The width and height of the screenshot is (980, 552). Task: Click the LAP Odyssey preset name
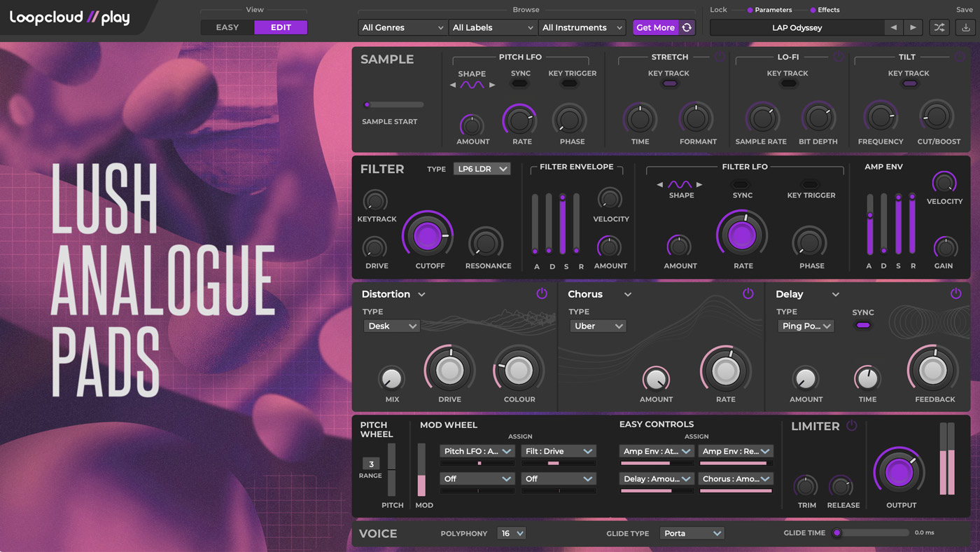797,27
